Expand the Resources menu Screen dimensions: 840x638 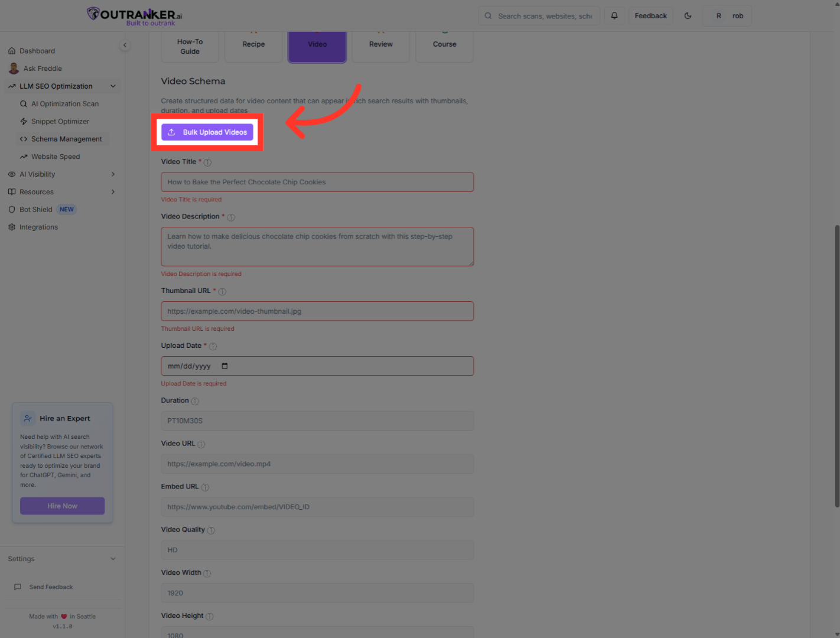(113, 191)
